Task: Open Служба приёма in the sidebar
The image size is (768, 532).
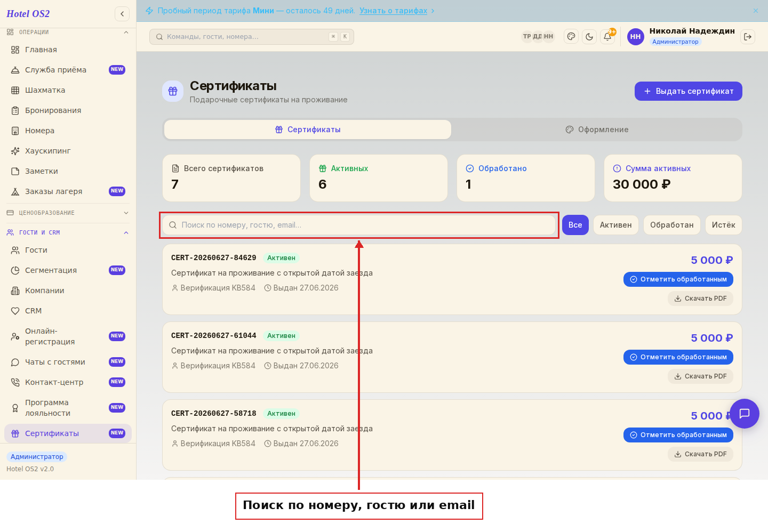Action: (x=68, y=70)
